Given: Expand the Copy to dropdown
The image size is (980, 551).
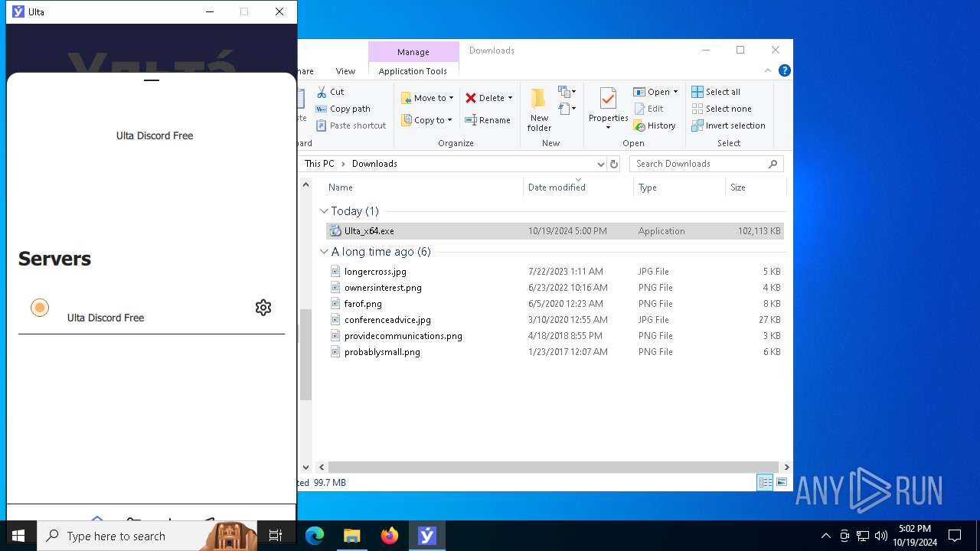Looking at the screenshot, I should [x=449, y=120].
